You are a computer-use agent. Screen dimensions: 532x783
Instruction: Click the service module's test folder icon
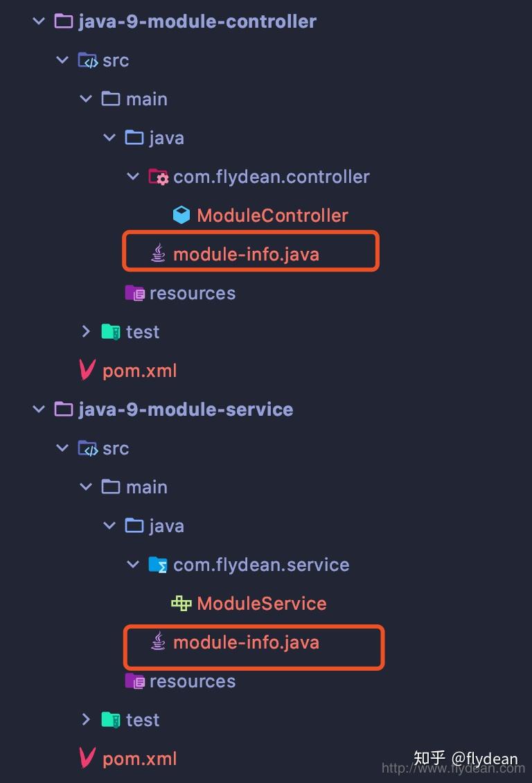pyautogui.click(x=111, y=720)
